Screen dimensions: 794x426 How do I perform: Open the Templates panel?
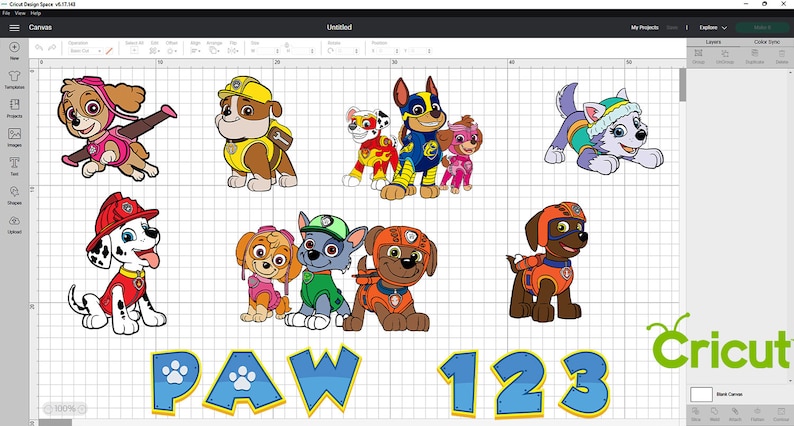(x=14, y=79)
